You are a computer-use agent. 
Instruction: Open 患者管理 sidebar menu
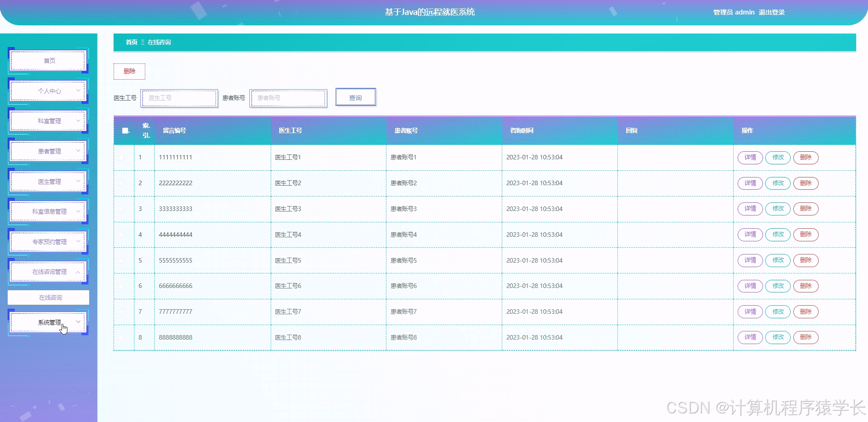48,151
